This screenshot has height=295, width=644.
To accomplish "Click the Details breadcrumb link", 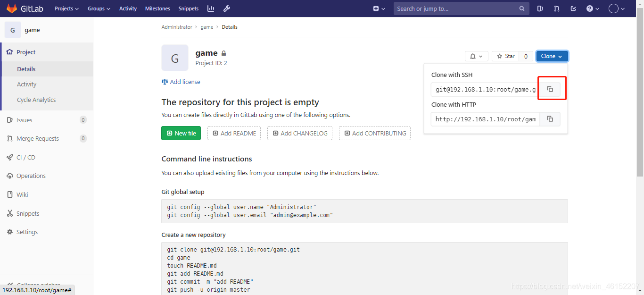I will click(230, 27).
